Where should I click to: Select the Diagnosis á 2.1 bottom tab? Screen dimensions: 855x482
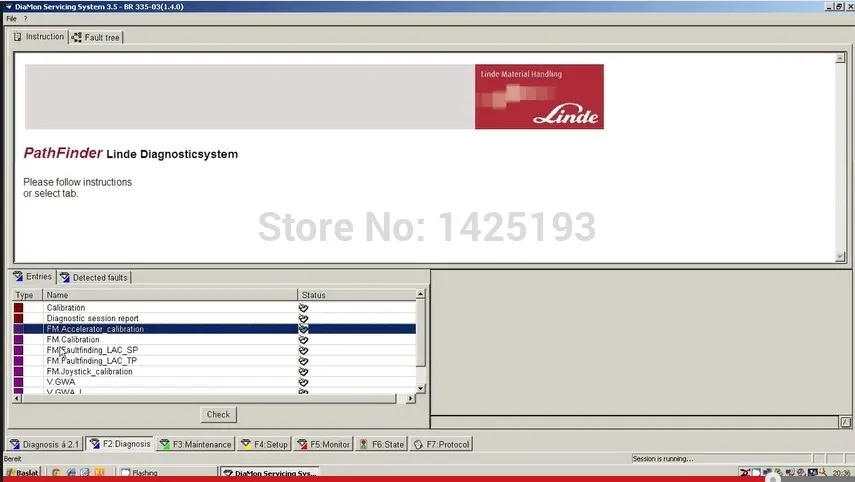45,444
